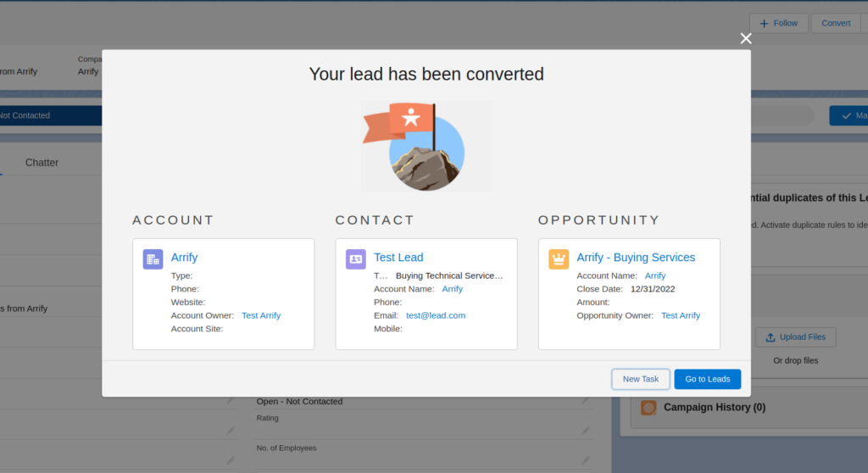Edit the Open - Not Contacted status field pencil
Screen dimensions: 868x473
(586, 399)
